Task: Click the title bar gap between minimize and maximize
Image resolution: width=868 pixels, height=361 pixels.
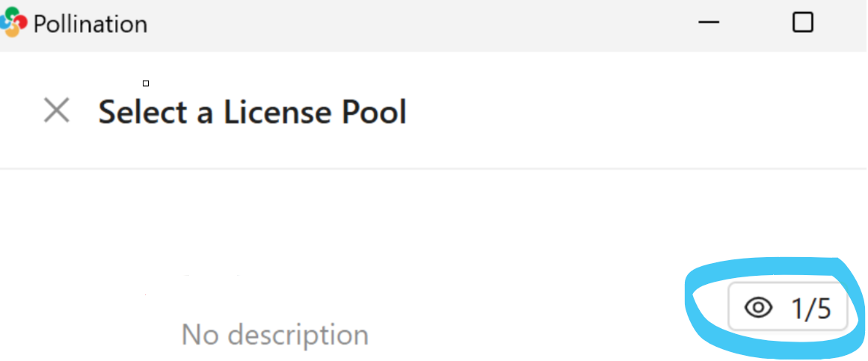Action: (755, 22)
